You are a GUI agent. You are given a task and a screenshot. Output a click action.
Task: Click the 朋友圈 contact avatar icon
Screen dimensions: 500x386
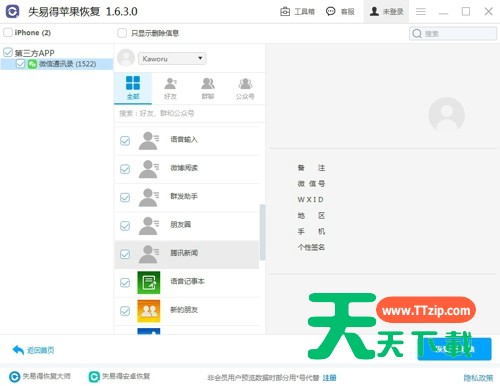(149, 226)
